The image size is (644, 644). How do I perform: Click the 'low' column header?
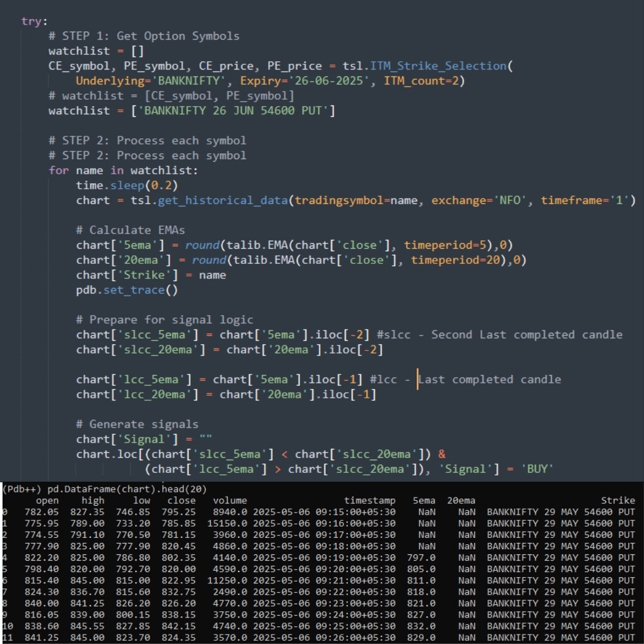click(x=141, y=501)
